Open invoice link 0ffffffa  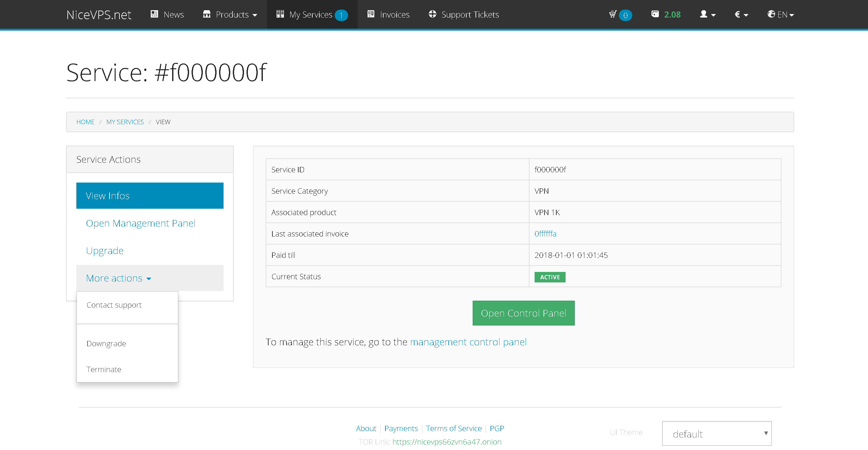point(545,233)
